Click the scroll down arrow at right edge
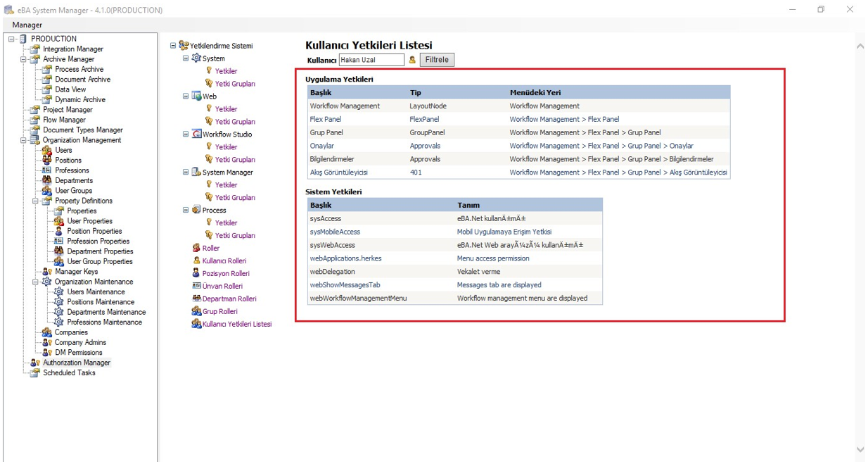 click(860, 449)
